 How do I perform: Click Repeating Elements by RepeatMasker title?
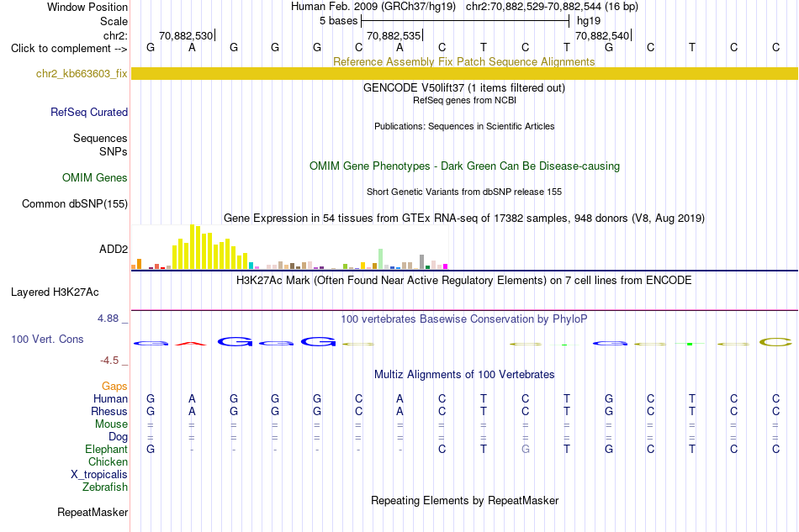464,500
